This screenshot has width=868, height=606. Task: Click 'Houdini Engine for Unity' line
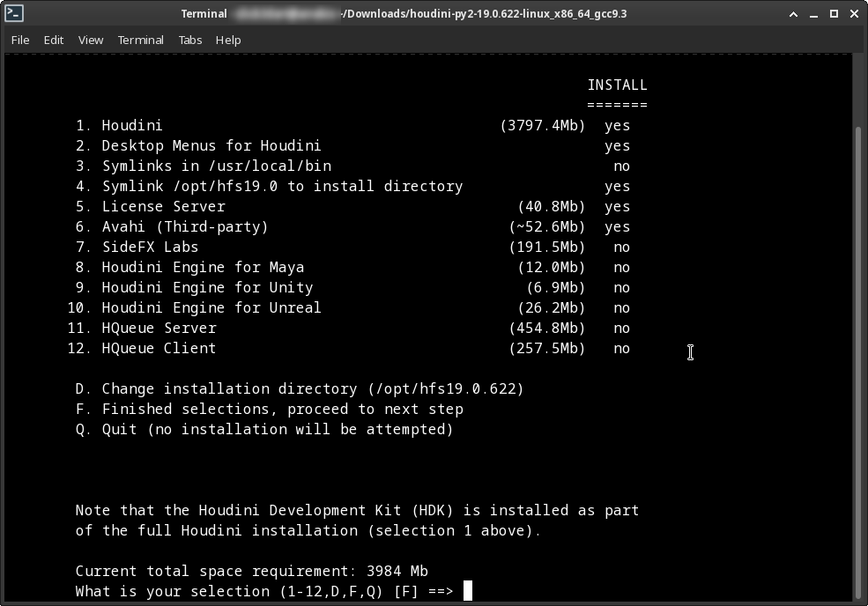(x=353, y=287)
